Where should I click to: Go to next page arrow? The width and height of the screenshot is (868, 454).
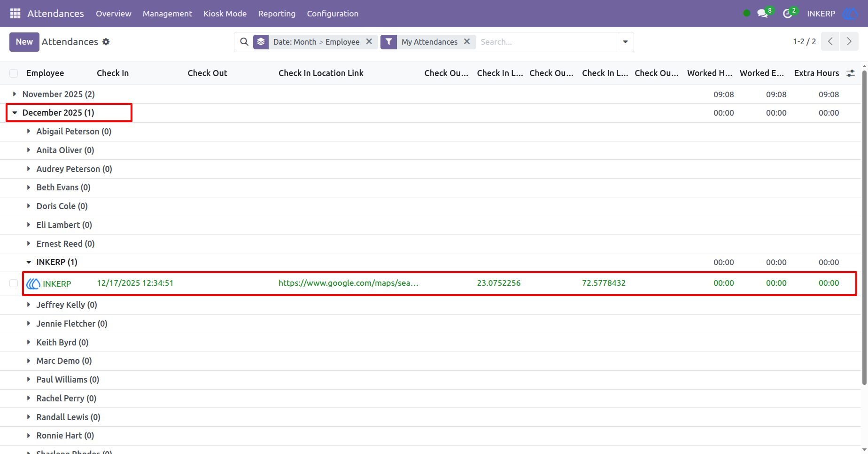pos(849,41)
